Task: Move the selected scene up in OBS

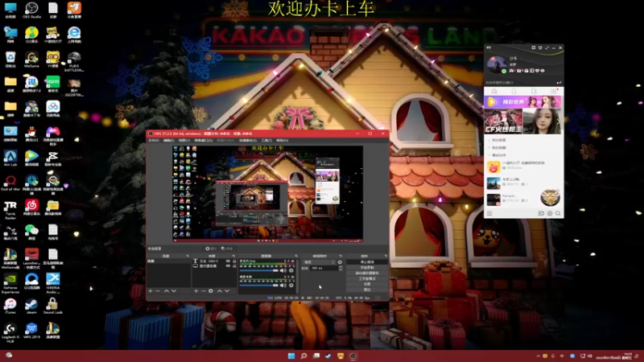Action: pyautogui.click(x=167, y=291)
